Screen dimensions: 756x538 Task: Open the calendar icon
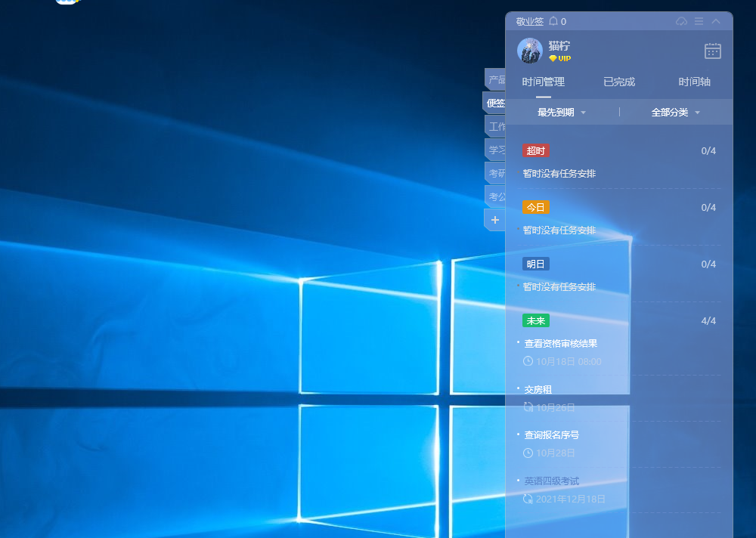pyautogui.click(x=713, y=51)
